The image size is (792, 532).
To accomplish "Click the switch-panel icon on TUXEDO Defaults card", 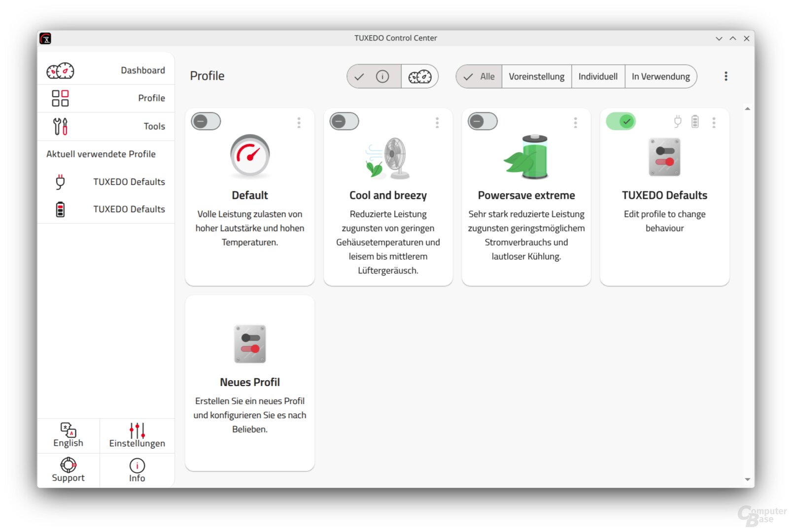I will (664, 157).
